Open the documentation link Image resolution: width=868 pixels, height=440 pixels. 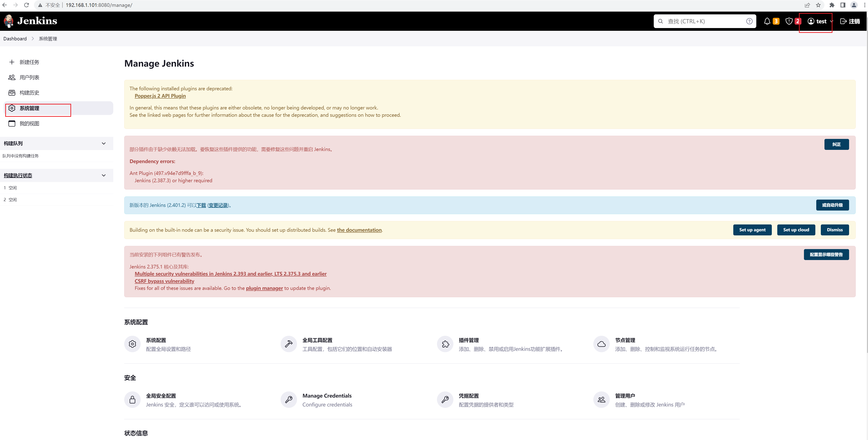click(359, 230)
